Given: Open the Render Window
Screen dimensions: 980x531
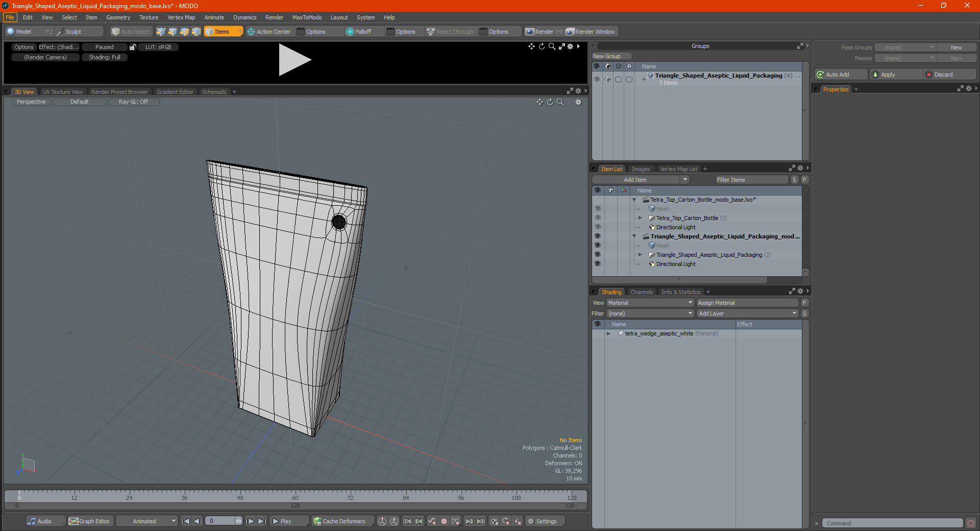Looking at the screenshot, I should tap(591, 32).
